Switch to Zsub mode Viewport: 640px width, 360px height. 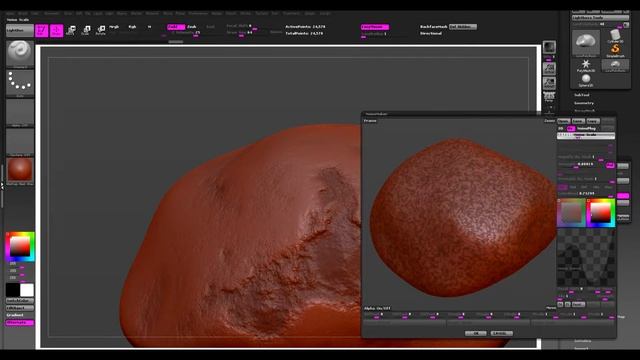coord(191,27)
